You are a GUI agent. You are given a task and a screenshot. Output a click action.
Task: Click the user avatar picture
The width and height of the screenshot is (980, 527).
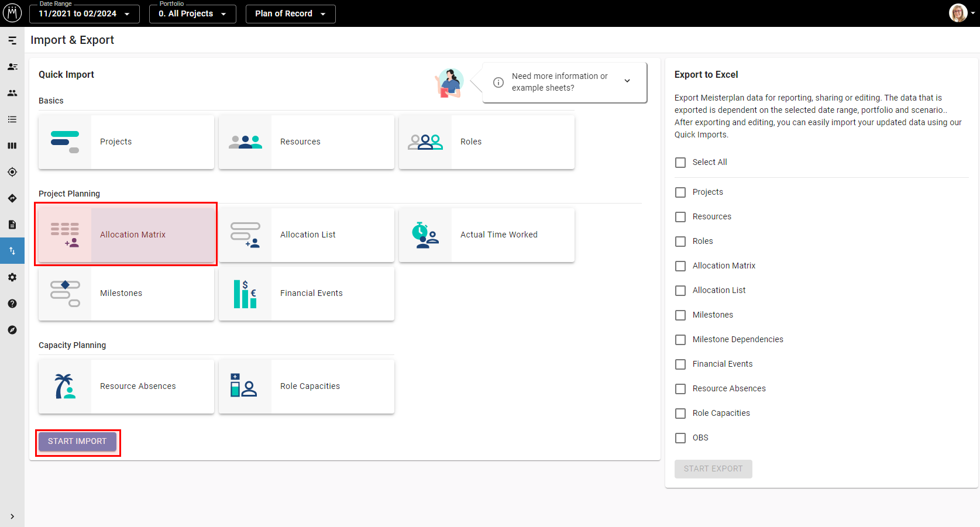click(958, 13)
